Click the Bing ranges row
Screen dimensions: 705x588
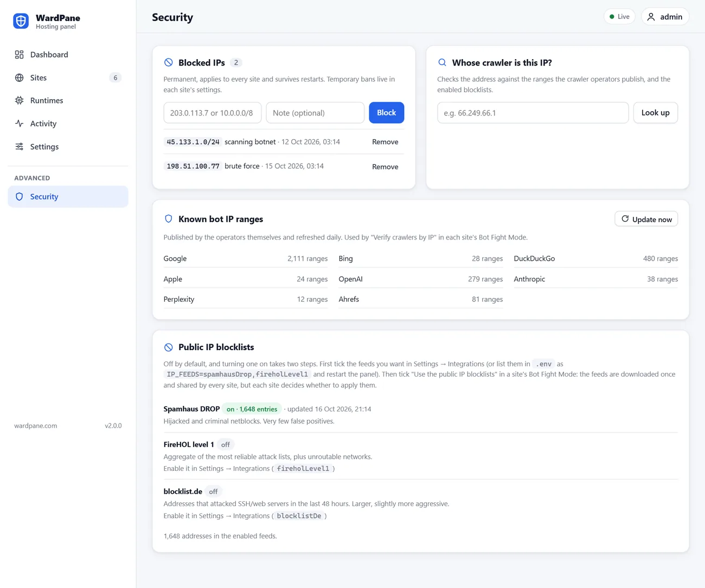point(421,259)
